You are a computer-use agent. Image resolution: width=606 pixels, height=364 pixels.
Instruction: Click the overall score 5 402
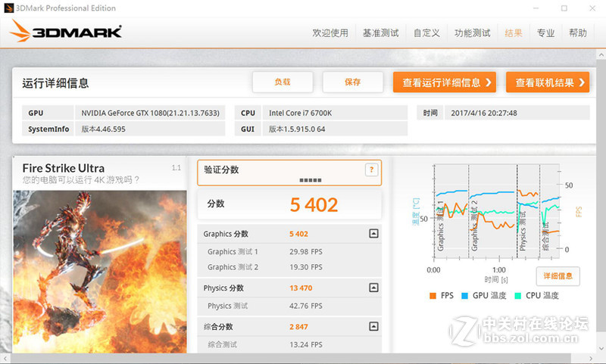314,204
